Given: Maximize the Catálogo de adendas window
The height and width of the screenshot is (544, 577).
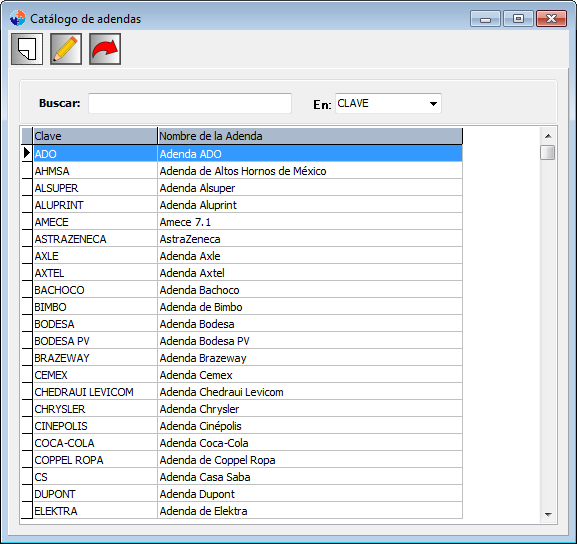Looking at the screenshot, I should pos(518,18).
